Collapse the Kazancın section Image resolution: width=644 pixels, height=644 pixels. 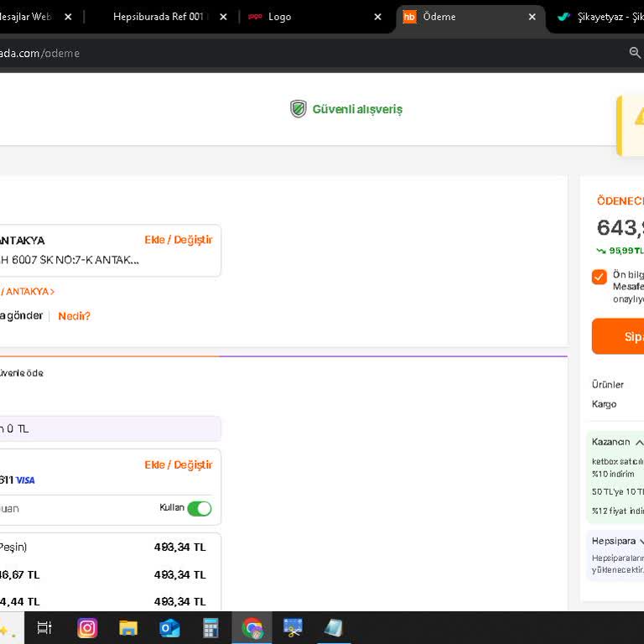click(x=638, y=442)
